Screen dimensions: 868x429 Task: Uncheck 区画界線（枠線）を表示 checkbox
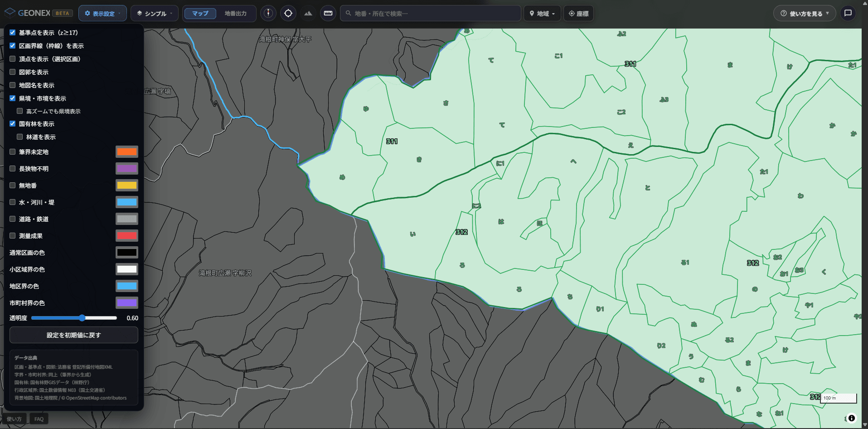[13, 46]
